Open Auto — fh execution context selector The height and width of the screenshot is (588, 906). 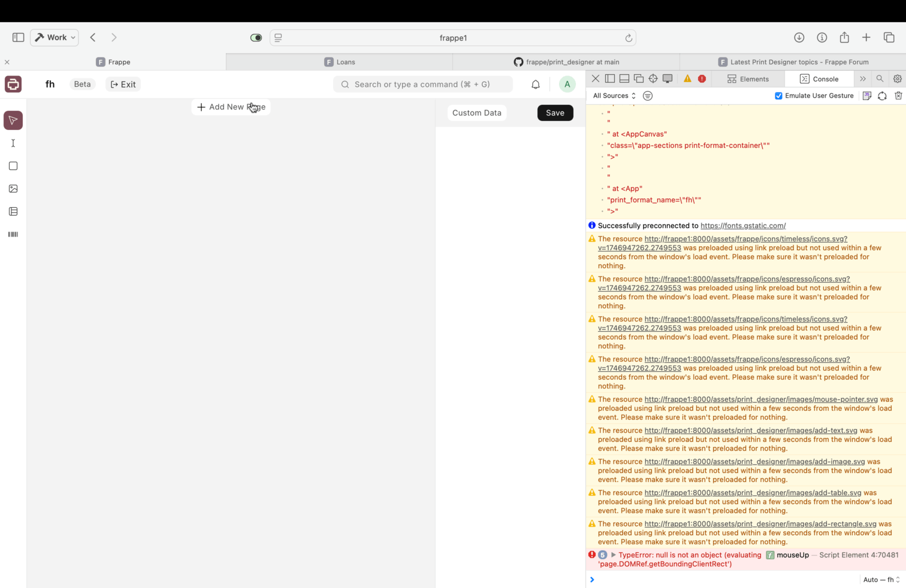pyautogui.click(x=881, y=580)
